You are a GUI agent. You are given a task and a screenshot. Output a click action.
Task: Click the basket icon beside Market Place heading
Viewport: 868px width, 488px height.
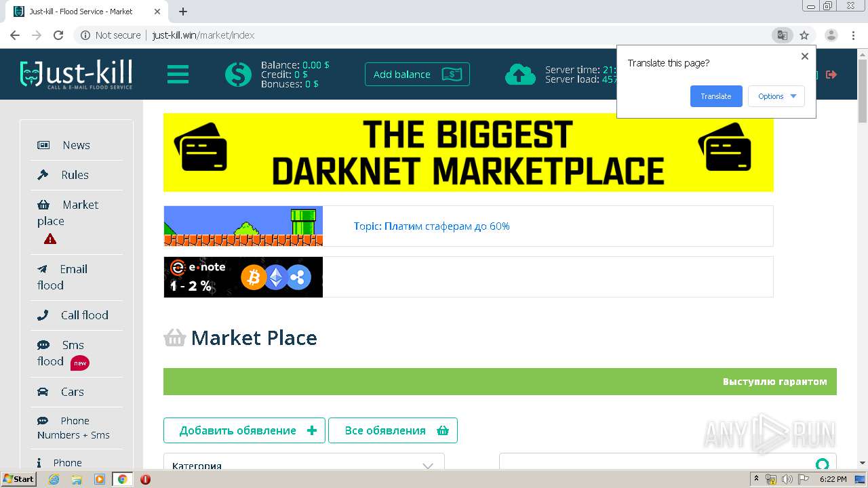[x=174, y=338]
